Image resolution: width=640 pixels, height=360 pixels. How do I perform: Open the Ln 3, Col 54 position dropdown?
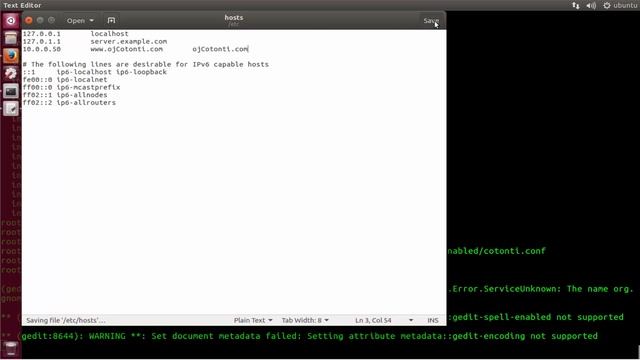[384, 320]
